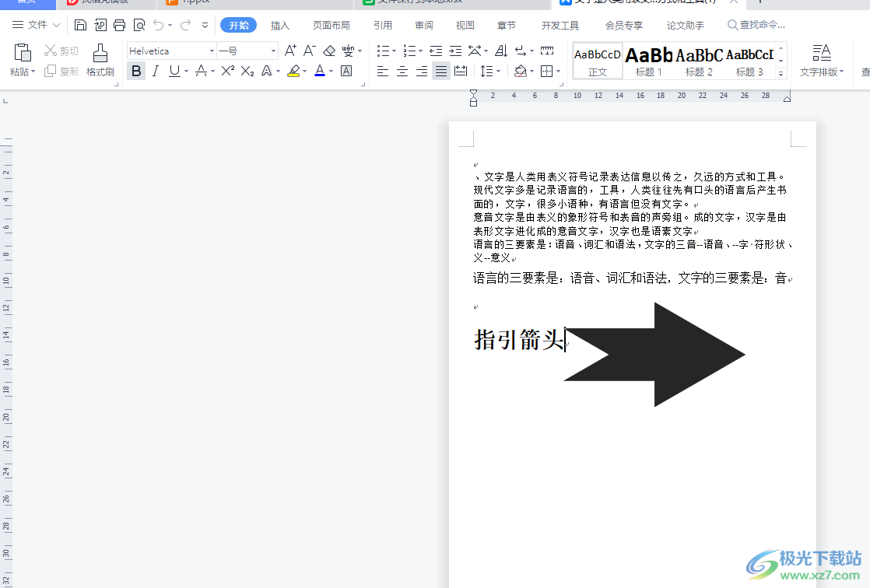Click the clear formatting eraser icon
Viewport: 870px width, 588px height.
[x=329, y=51]
